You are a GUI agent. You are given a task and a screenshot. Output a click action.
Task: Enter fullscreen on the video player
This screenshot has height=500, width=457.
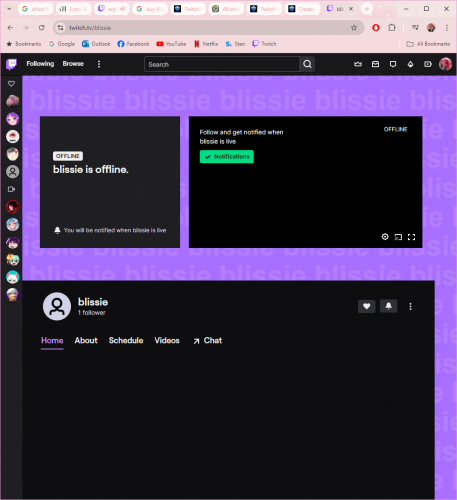[x=411, y=237]
